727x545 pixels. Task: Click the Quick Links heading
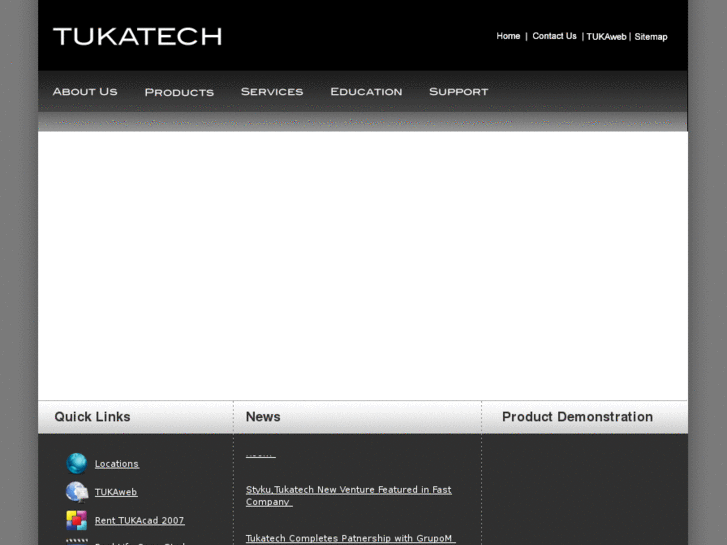(92, 417)
